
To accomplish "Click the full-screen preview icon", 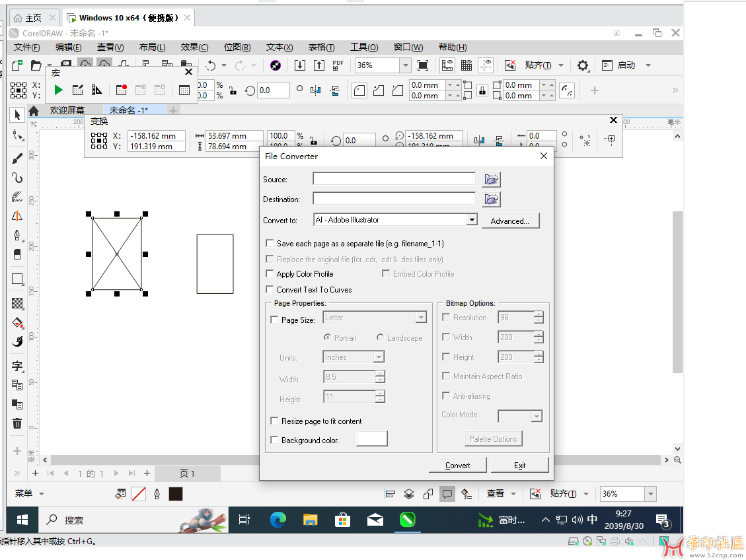I will 422,65.
